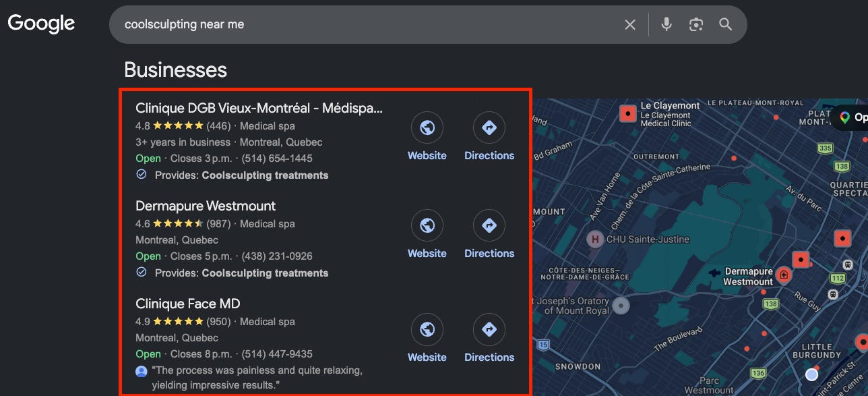Clear the search box with the X icon

(630, 25)
